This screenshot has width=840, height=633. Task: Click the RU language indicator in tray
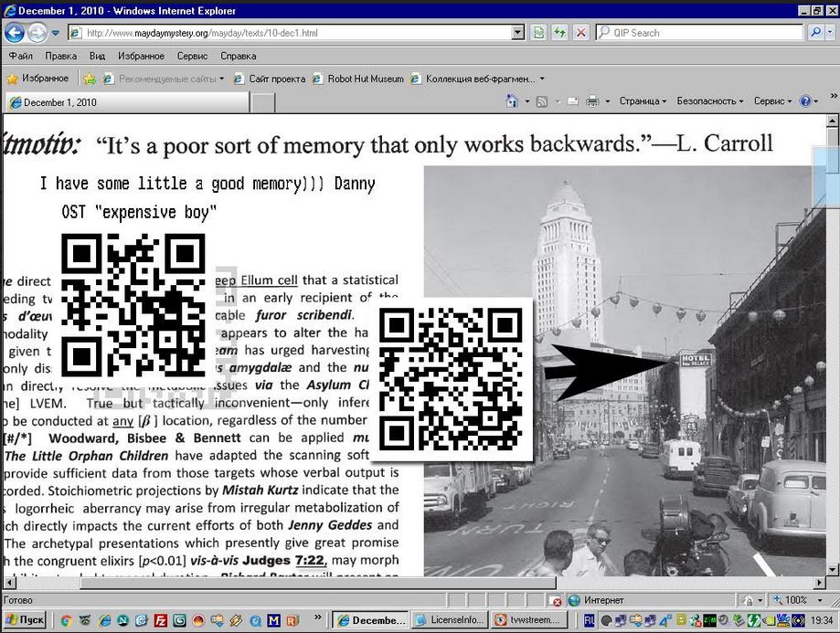click(x=589, y=621)
